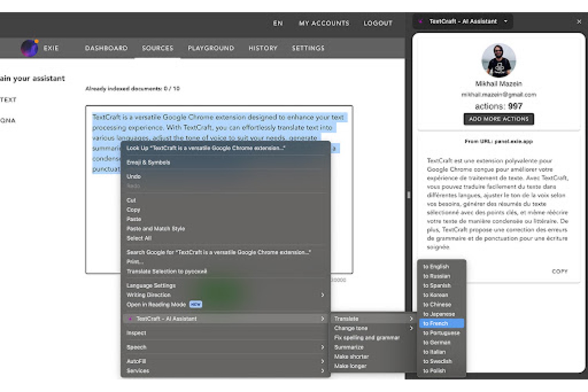Translate to Polish
This screenshot has height=392, width=588.
(442, 371)
